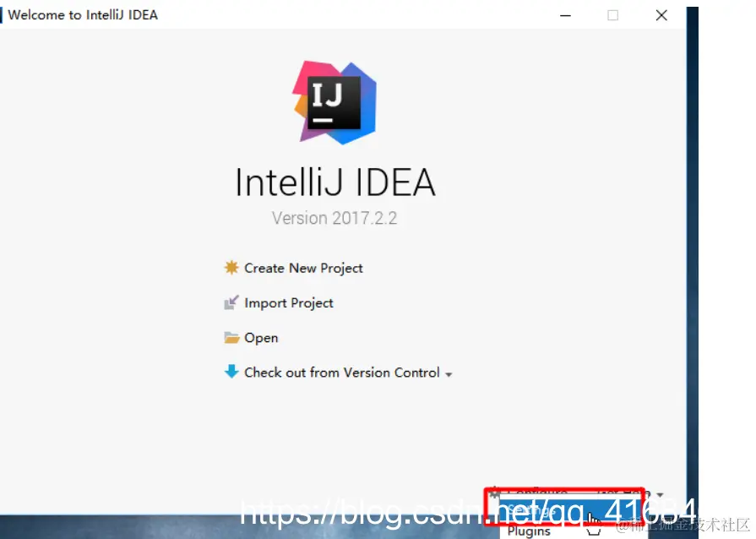
Task: Minimize the Welcome window
Action: (565, 15)
